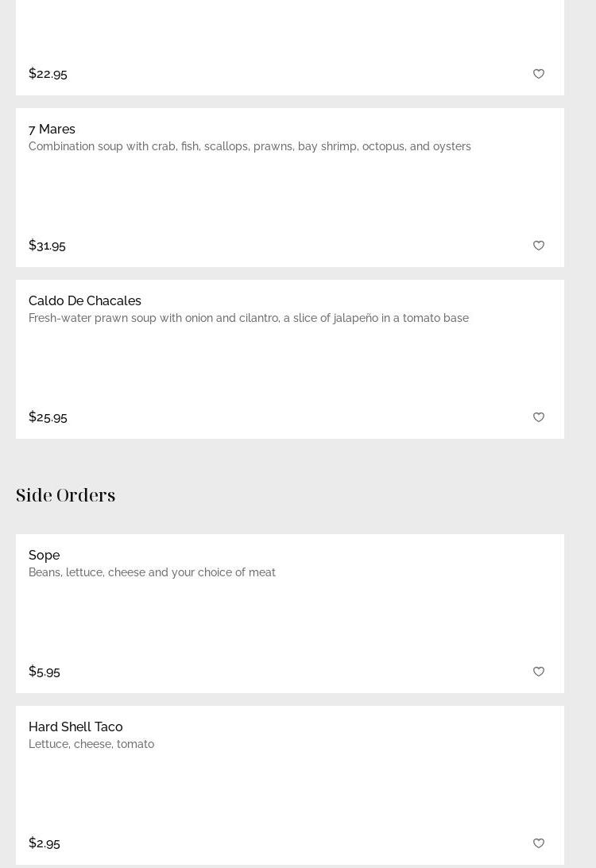Open the Hard Shell Taco item title
596x868 pixels.
click(75, 727)
